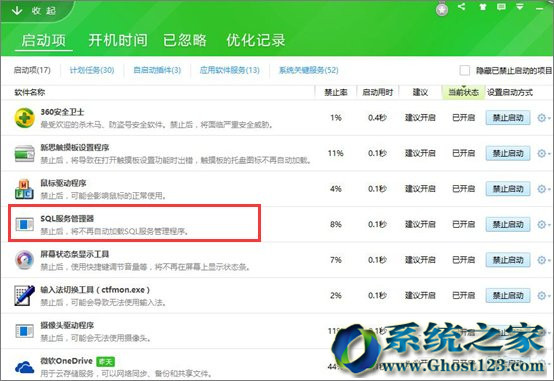Sort by 建议 column header
This screenshot has width=554, height=381.
[x=420, y=92]
